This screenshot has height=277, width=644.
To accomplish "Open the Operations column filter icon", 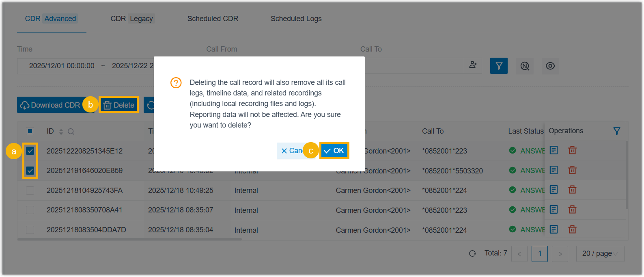I will click(616, 131).
